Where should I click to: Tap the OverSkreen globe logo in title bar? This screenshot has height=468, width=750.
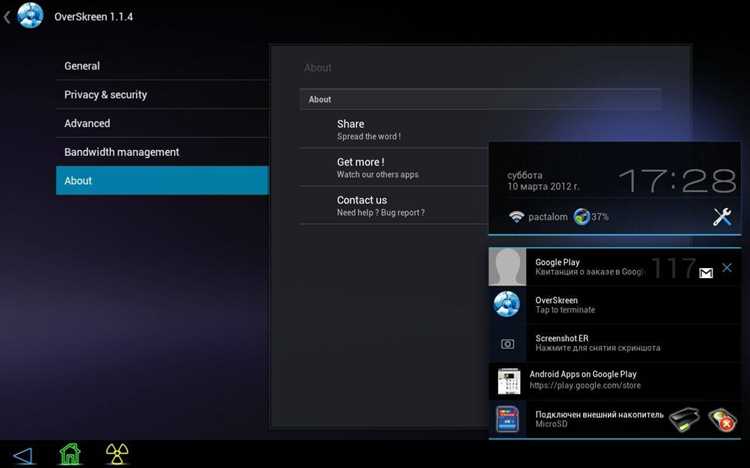point(30,15)
